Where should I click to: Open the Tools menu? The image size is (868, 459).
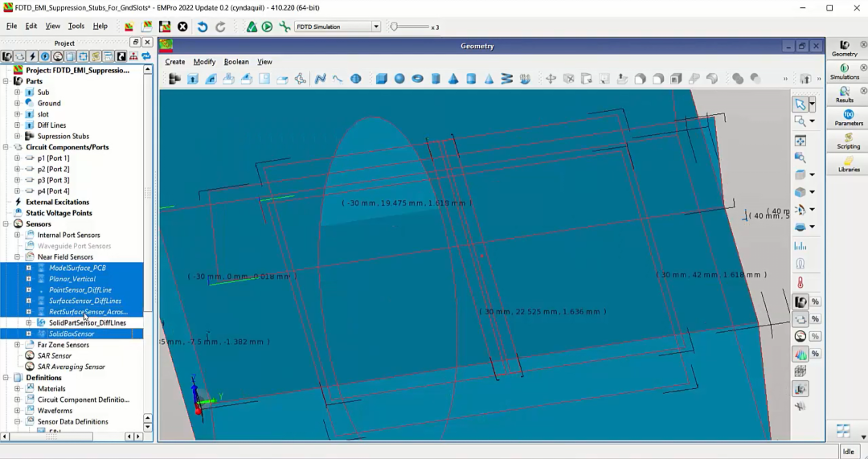click(76, 26)
